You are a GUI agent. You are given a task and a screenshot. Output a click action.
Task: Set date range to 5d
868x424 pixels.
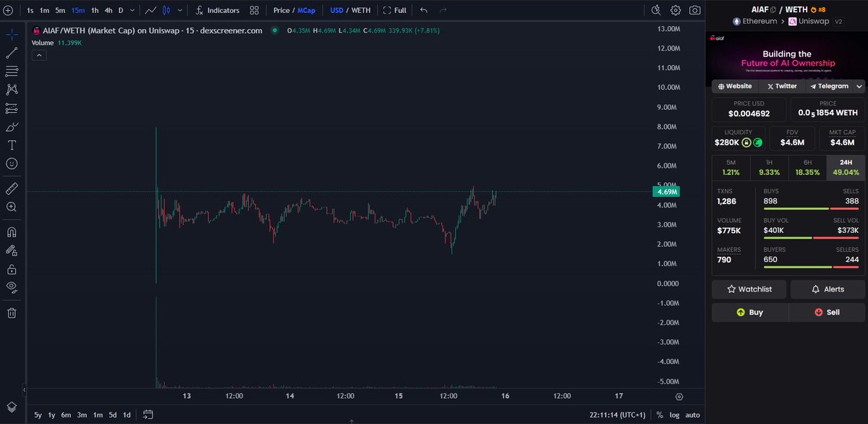coord(112,415)
